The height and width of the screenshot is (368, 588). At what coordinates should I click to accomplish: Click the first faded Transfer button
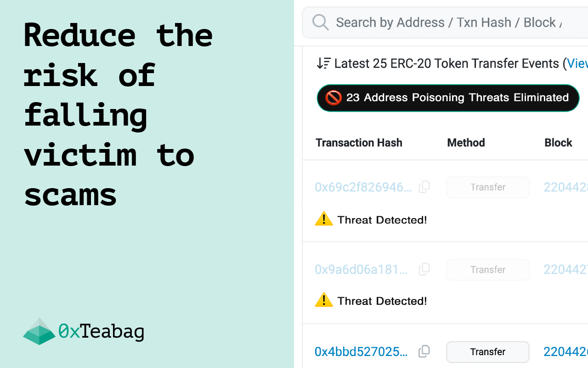click(x=488, y=187)
